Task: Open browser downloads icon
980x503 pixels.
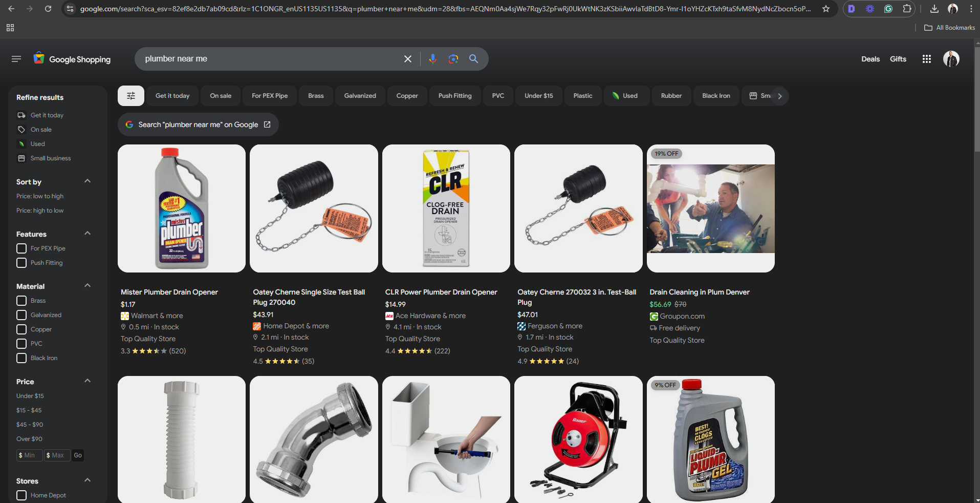Action: tap(934, 9)
